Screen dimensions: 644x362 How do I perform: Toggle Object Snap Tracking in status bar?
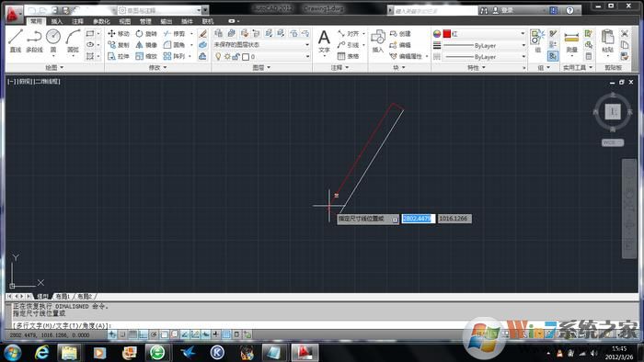(x=184, y=334)
